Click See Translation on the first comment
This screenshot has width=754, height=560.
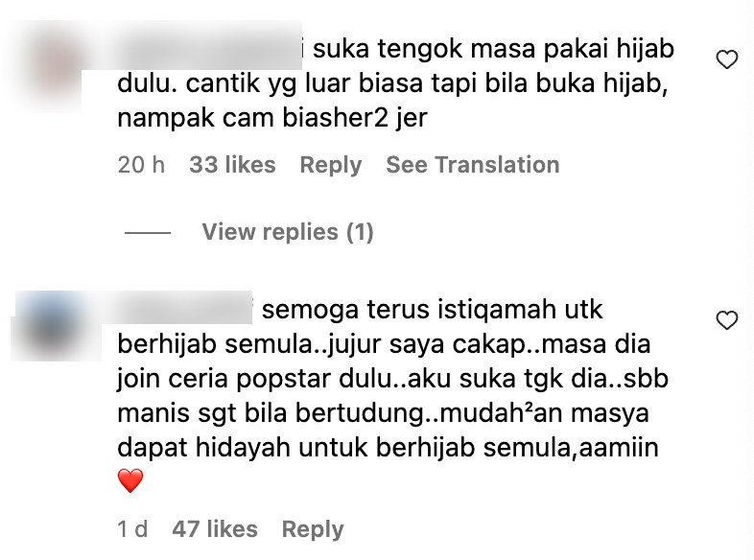point(473,165)
